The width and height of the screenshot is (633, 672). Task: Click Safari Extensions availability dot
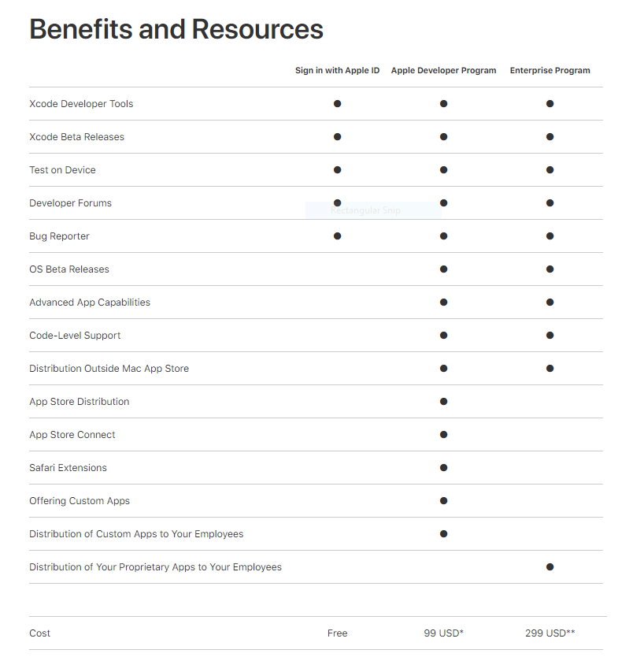pos(443,468)
